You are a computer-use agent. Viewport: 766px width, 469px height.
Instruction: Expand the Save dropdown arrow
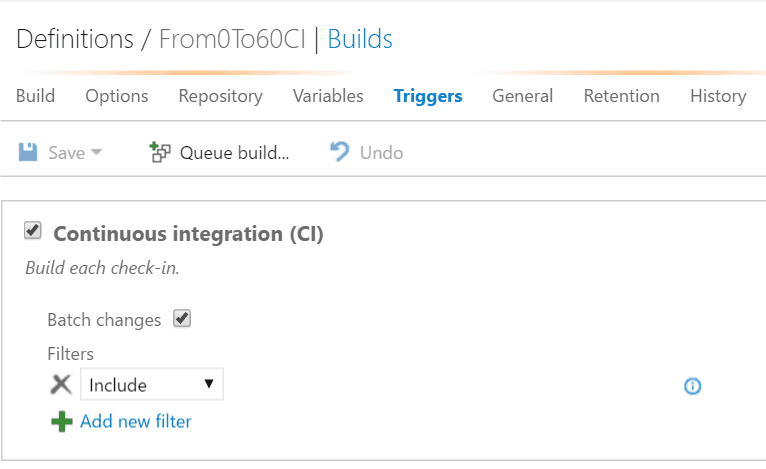coord(97,152)
